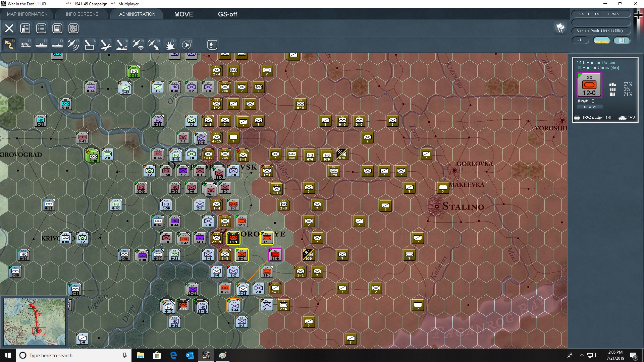Select the yellow-highlighted 6-0 unit on map
Viewport: 644px width, 362px height.
[x=241, y=255]
